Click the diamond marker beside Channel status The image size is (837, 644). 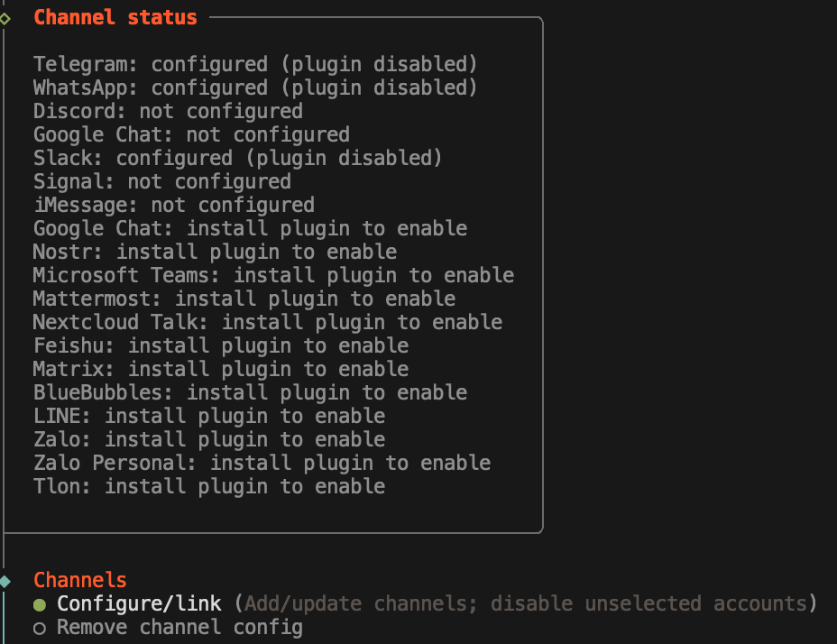[5, 17]
